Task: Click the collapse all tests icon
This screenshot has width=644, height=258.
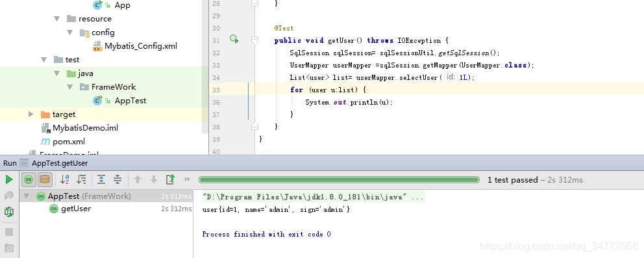Action: (118, 179)
